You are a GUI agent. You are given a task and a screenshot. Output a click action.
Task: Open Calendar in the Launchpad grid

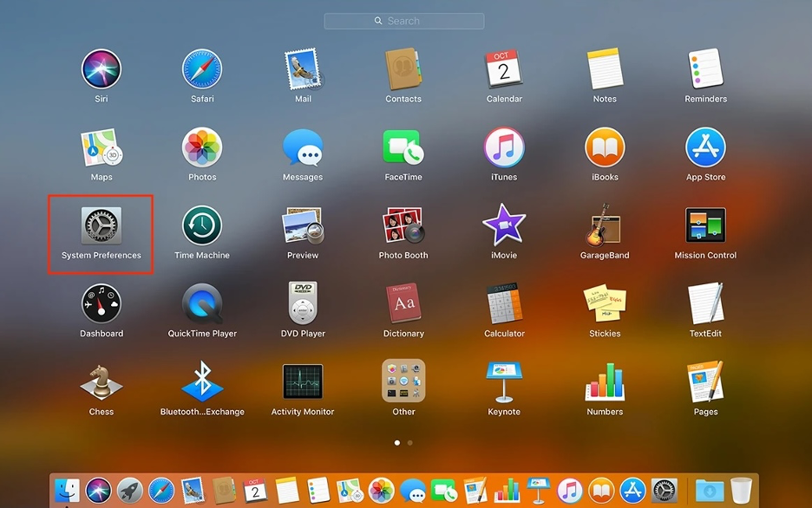(504, 68)
